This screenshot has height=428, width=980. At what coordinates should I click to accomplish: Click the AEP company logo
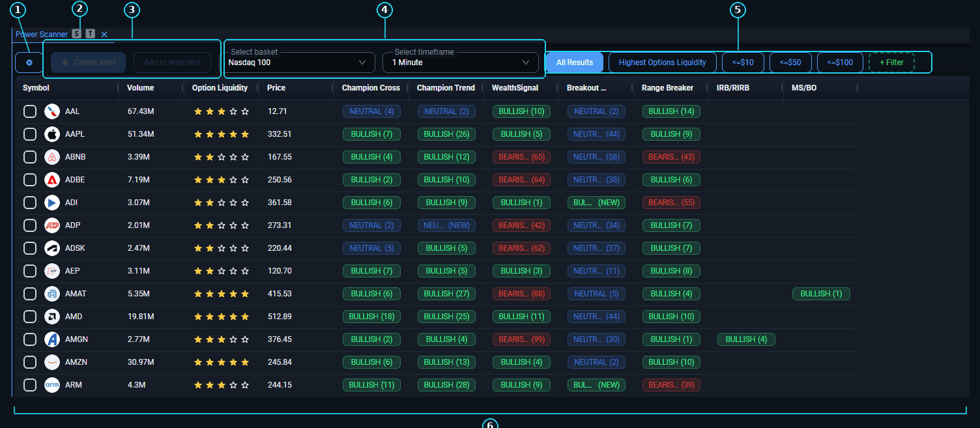pos(52,271)
